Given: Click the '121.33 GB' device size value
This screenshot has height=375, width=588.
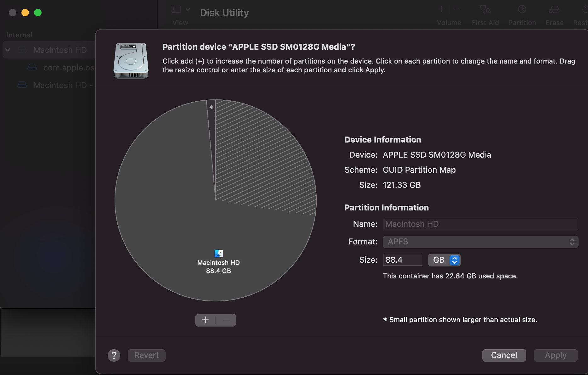Looking at the screenshot, I should point(402,185).
